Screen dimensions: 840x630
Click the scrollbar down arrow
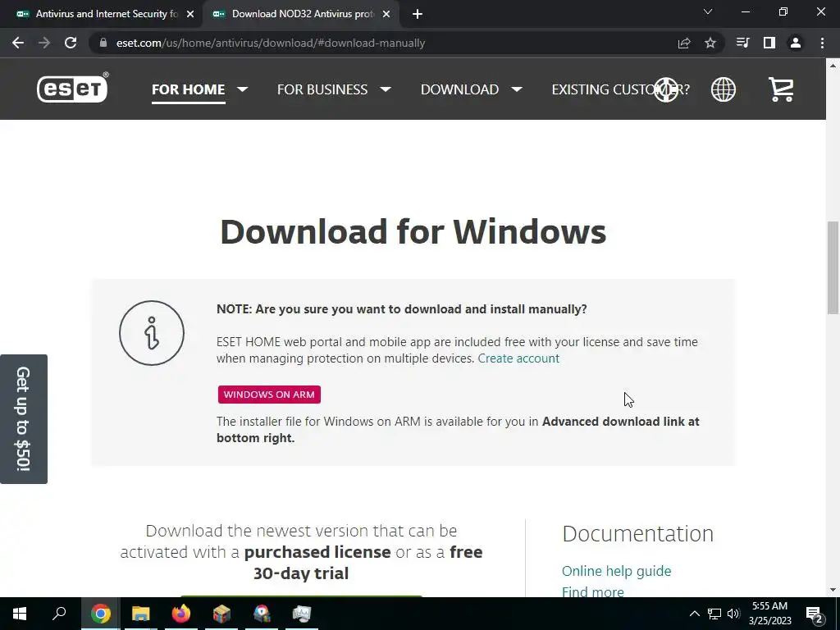[x=833, y=590]
